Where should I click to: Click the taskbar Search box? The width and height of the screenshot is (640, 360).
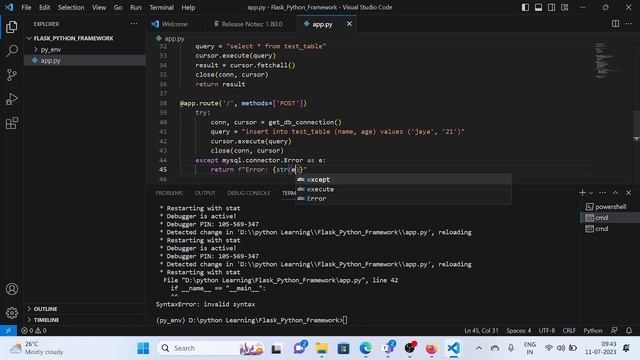click(x=211, y=348)
